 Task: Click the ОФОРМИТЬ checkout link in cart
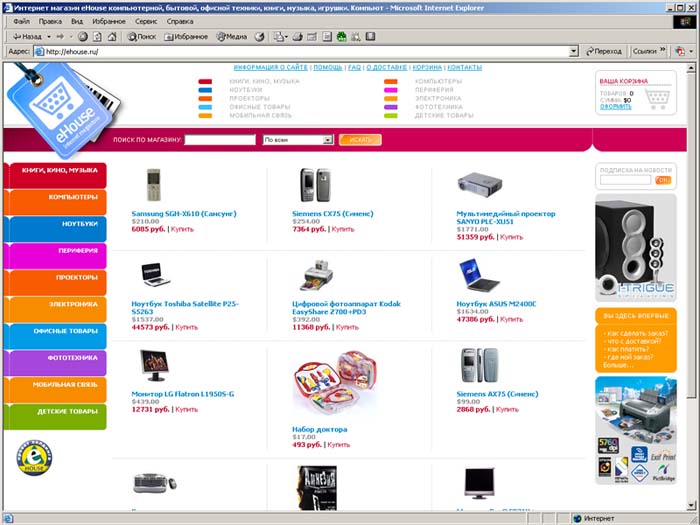pos(616,107)
